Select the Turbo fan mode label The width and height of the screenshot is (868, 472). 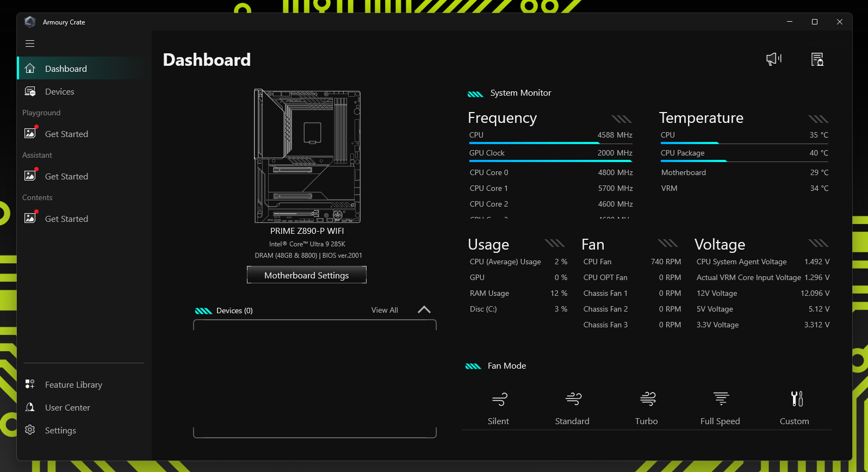646,421
